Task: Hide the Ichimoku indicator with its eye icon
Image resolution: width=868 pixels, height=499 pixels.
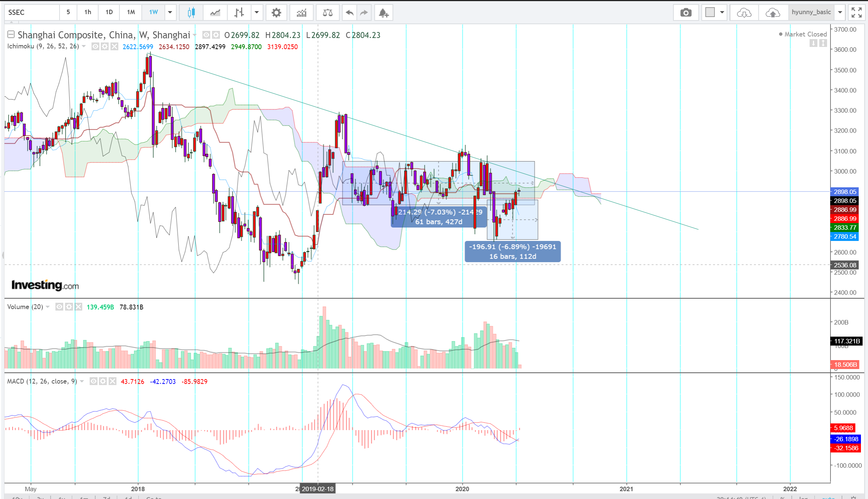Action: [95, 47]
